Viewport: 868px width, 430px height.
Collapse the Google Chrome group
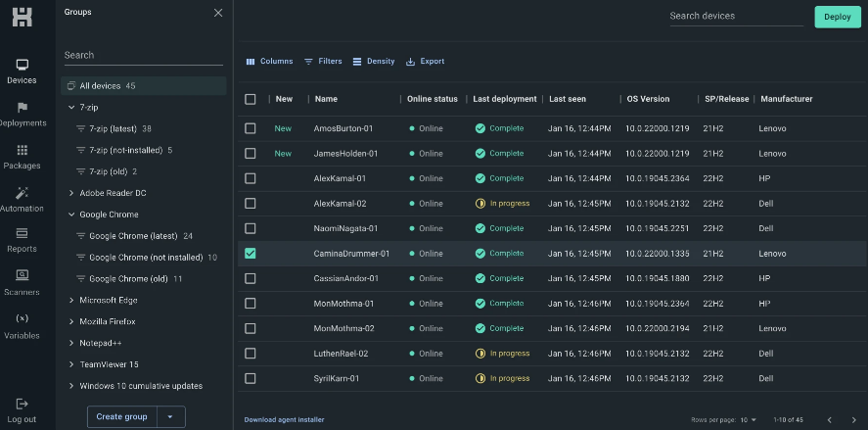pos(71,215)
